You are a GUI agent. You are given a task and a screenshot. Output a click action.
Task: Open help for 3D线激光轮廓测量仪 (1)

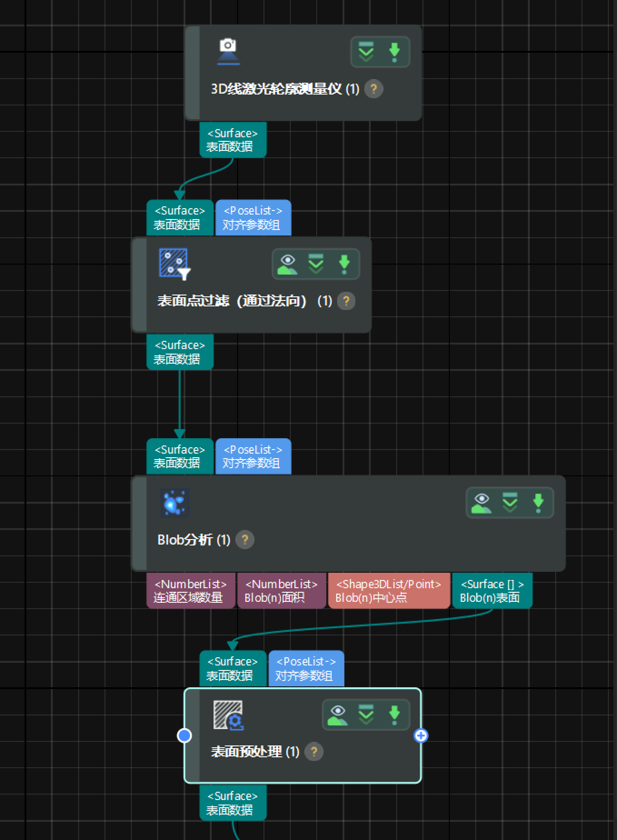click(374, 89)
